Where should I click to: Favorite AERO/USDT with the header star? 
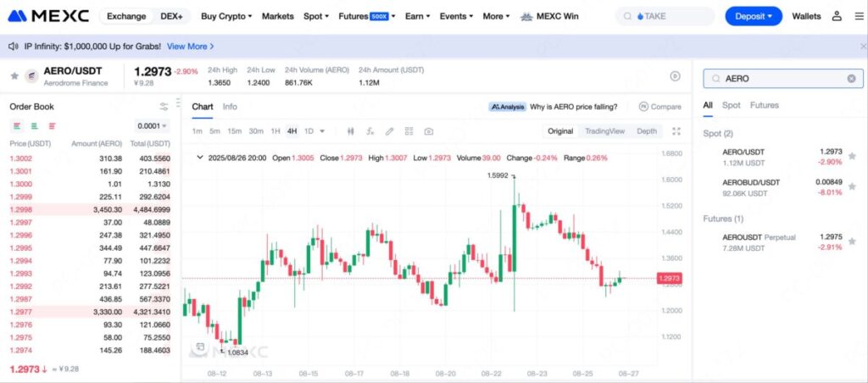click(14, 75)
